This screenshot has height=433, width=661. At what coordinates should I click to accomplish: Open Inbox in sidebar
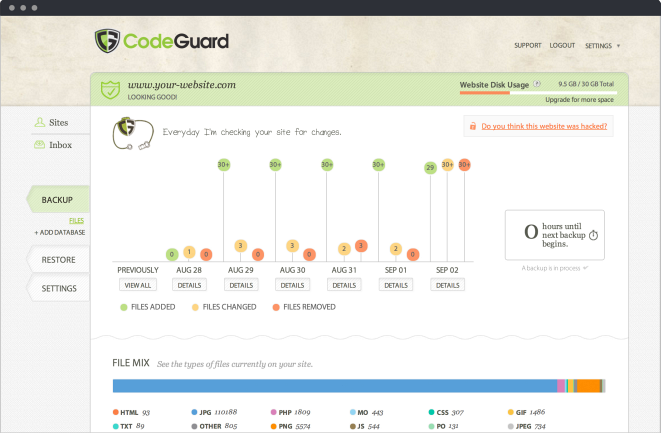coord(60,145)
